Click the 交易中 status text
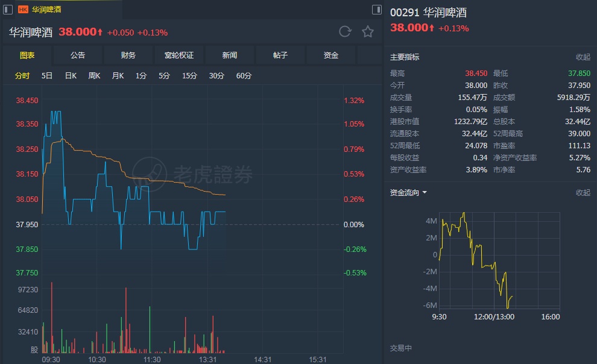The image size is (597, 364). 401,348
